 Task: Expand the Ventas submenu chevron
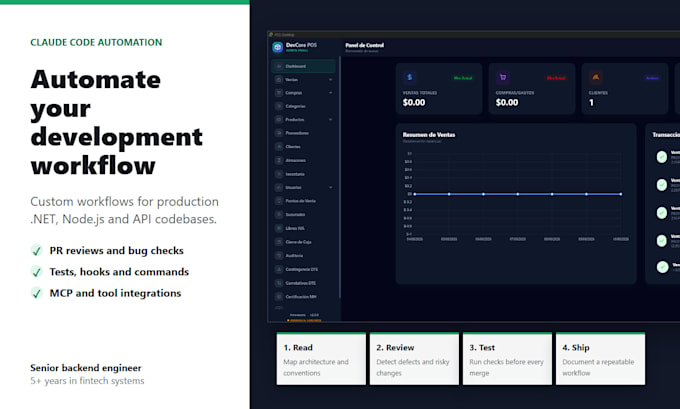pyautogui.click(x=330, y=80)
